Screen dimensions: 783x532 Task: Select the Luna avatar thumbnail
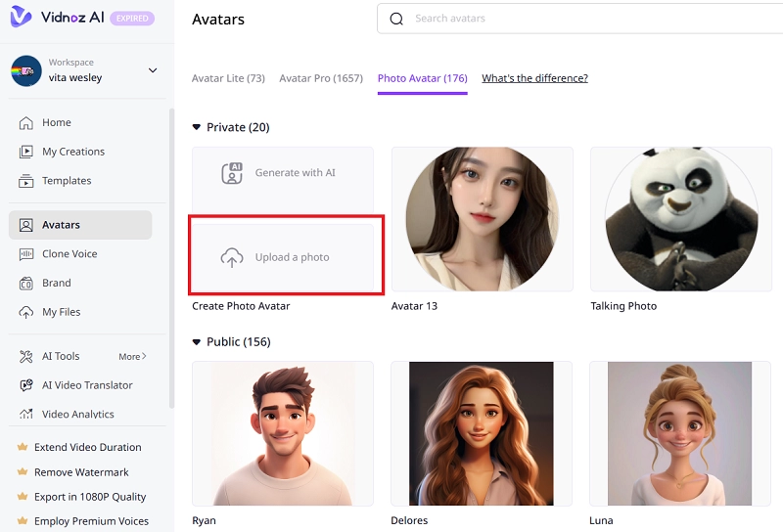point(680,433)
